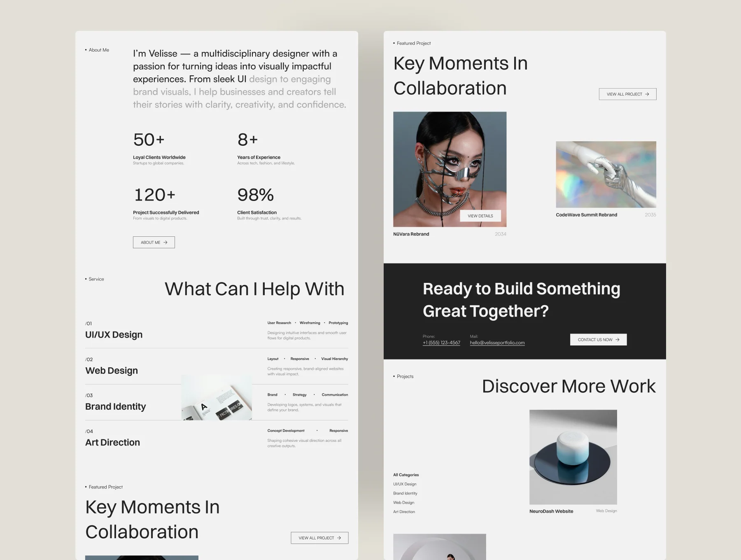Click the Concept Development tag

click(286, 431)
